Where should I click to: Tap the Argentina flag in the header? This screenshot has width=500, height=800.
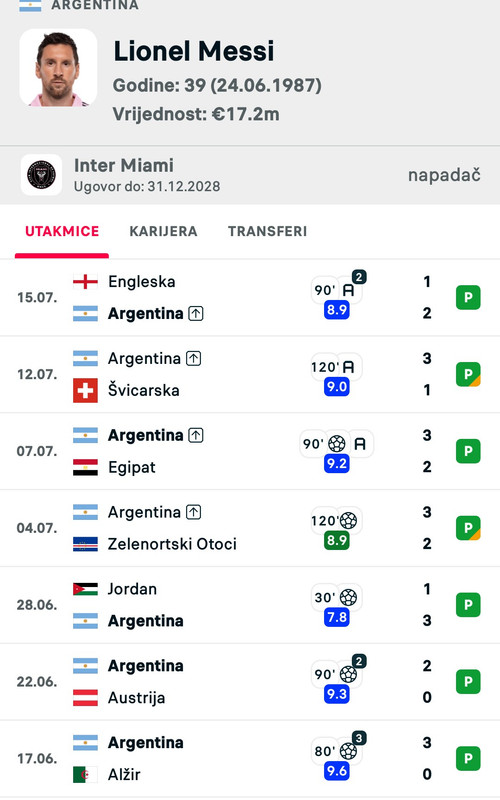tap(30, 6)
